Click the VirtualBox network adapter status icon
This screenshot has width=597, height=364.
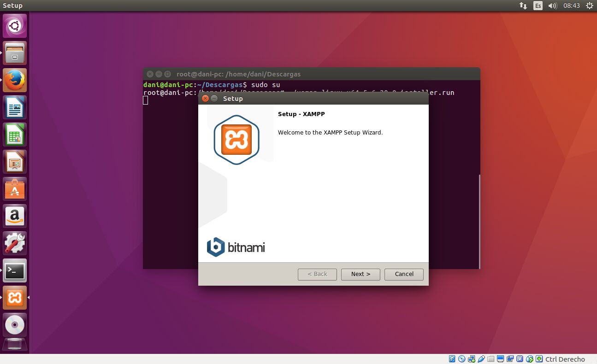tap(472, 359)
